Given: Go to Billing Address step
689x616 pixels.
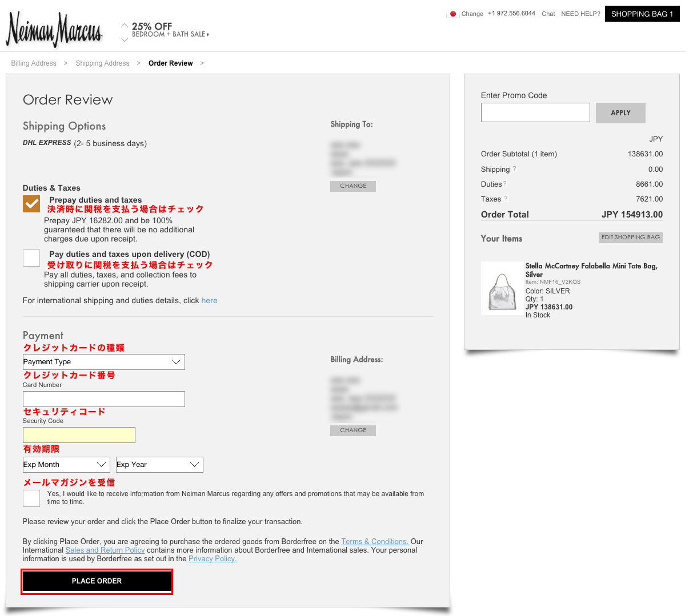Looking at the screenshot, I should coord(34,63).
